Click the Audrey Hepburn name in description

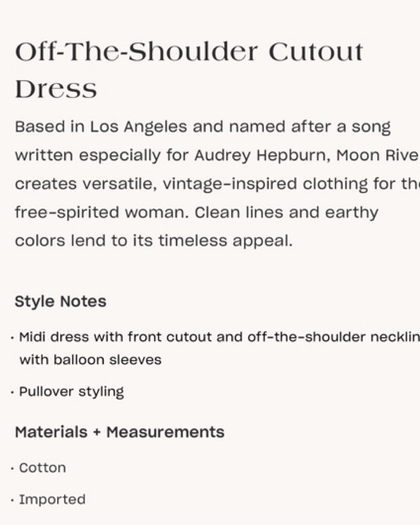coord(262,155)
